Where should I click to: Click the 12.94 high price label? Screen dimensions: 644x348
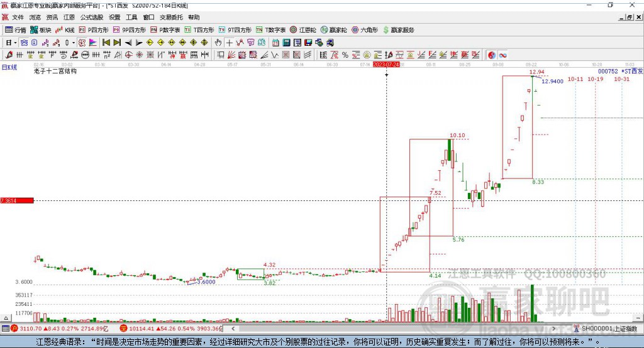point(537,72)
